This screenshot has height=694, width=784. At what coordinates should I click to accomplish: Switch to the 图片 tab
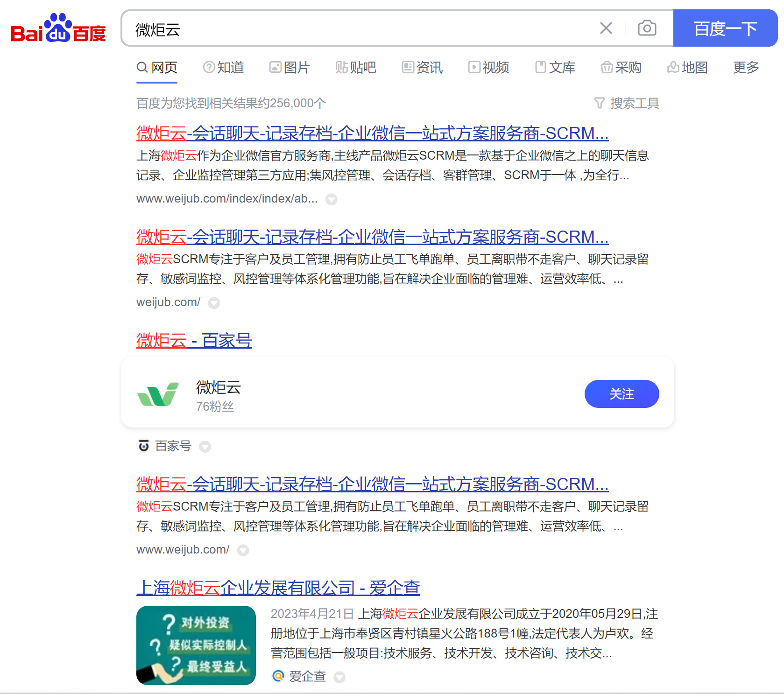[290, 68]
